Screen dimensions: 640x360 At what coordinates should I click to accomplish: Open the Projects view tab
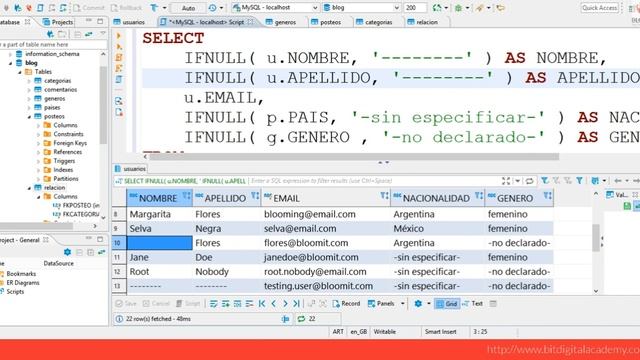tap(58, 22)
